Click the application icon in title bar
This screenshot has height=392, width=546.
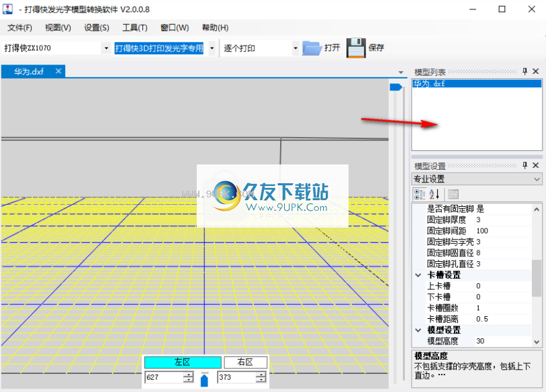(7, 9)
